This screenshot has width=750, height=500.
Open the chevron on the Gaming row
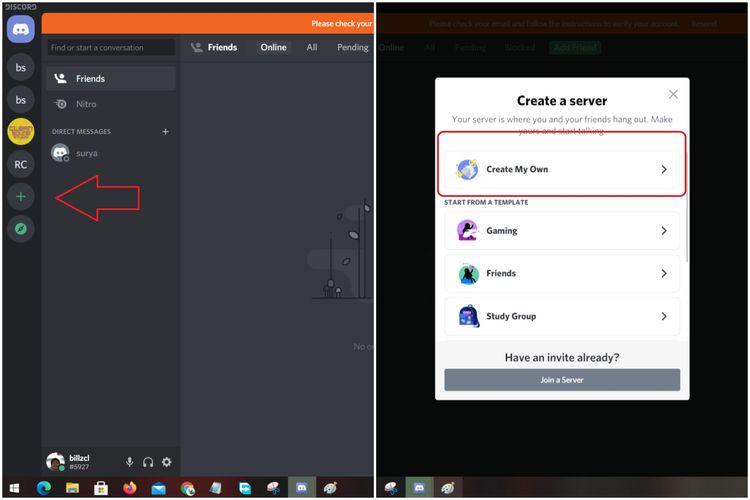coord(664,231)
